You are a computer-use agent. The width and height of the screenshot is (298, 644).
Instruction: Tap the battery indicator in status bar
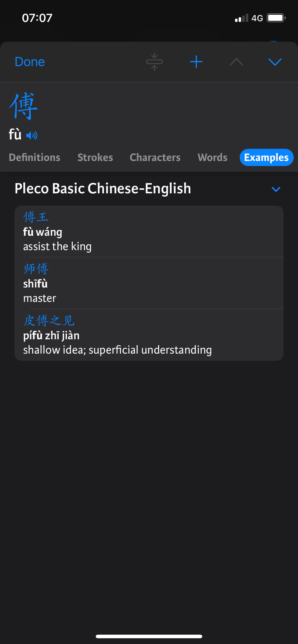click(276, 18)
